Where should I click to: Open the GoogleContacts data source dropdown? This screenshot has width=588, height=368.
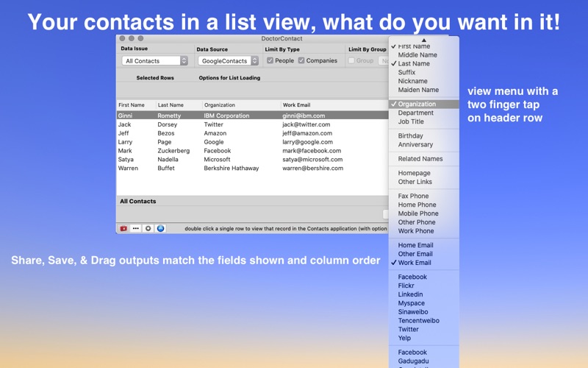(228, 61)
